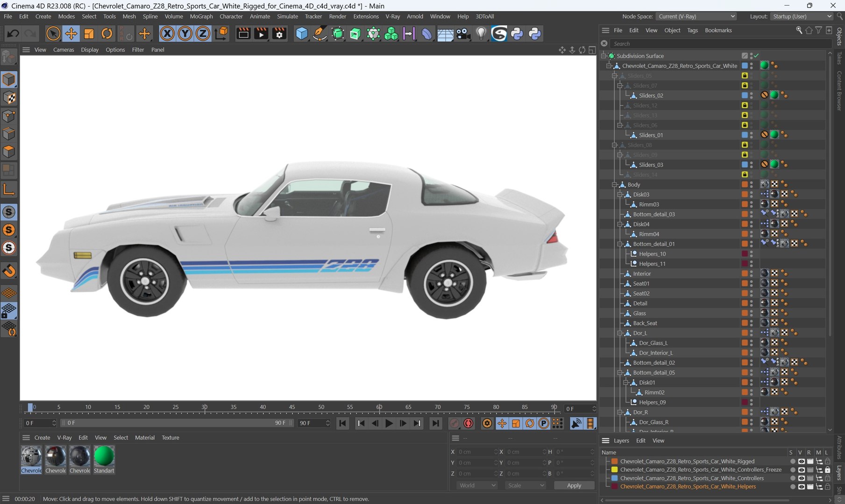Select the Glass object in tree
The image size is (845, 504).
pyautogui.click(x=639, y=314)
